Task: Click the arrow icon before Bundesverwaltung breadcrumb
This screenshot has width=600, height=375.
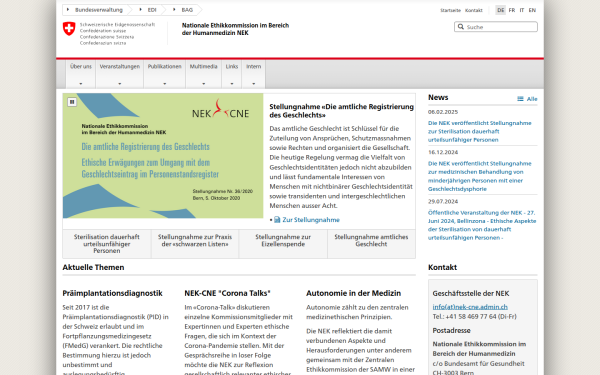Action: pos(68,10)
